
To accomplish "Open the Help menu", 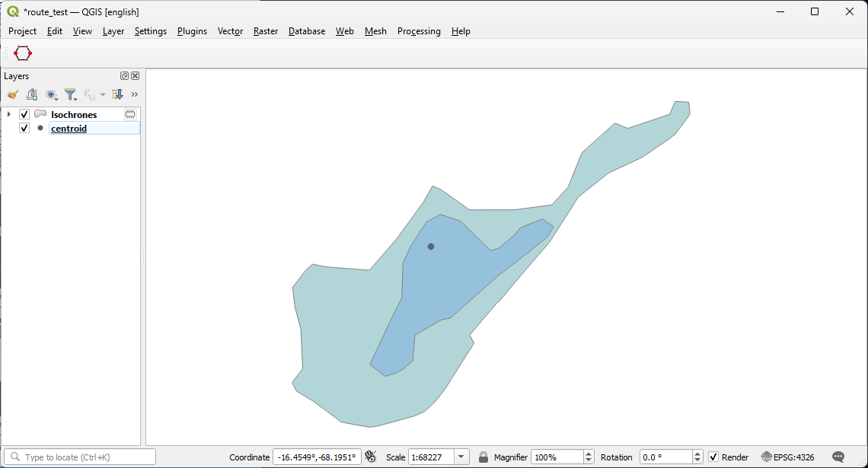I will (461, 31).
